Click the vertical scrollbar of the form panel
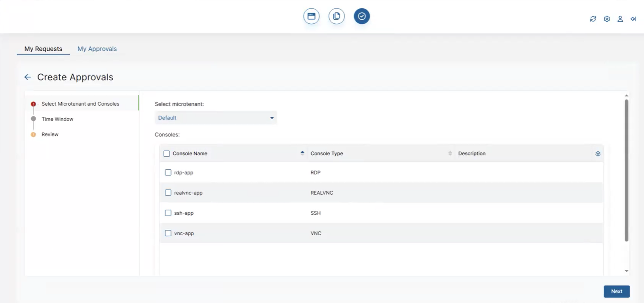Screen dimensions: 644x303 pos(626,170)
